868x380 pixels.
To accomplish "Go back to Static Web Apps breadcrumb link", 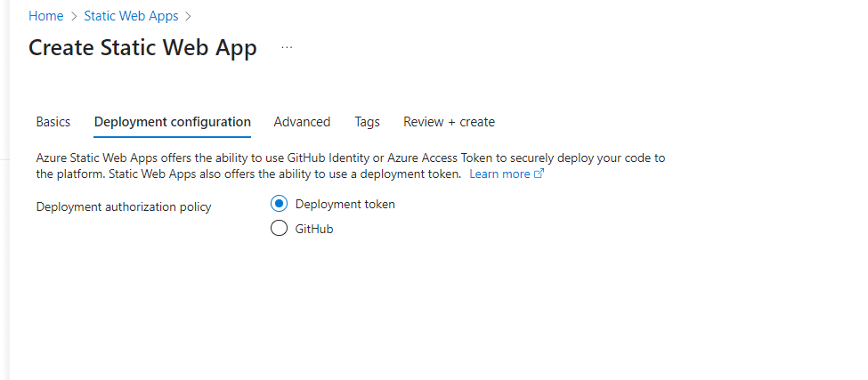I will [131, 16].
